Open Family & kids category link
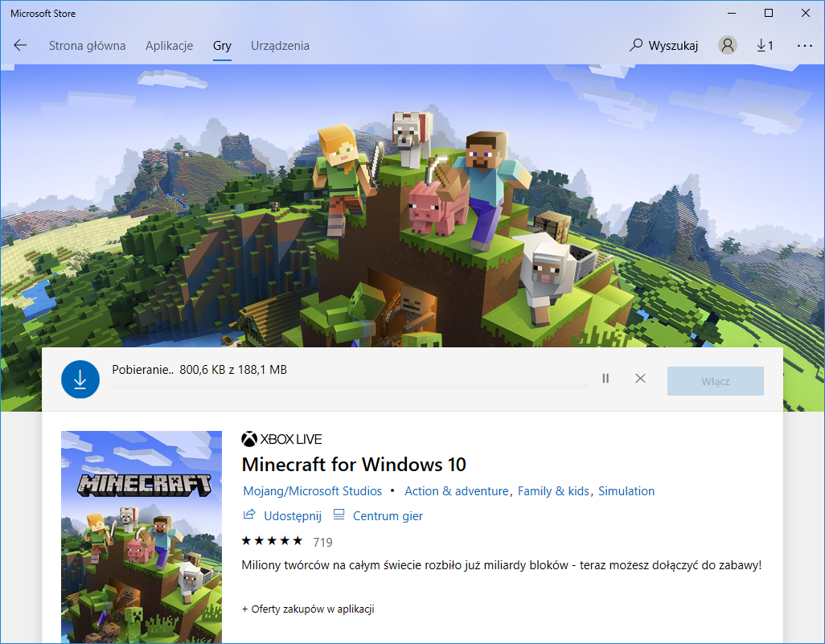This screenshot has width=825, height=644. point(553,491)
